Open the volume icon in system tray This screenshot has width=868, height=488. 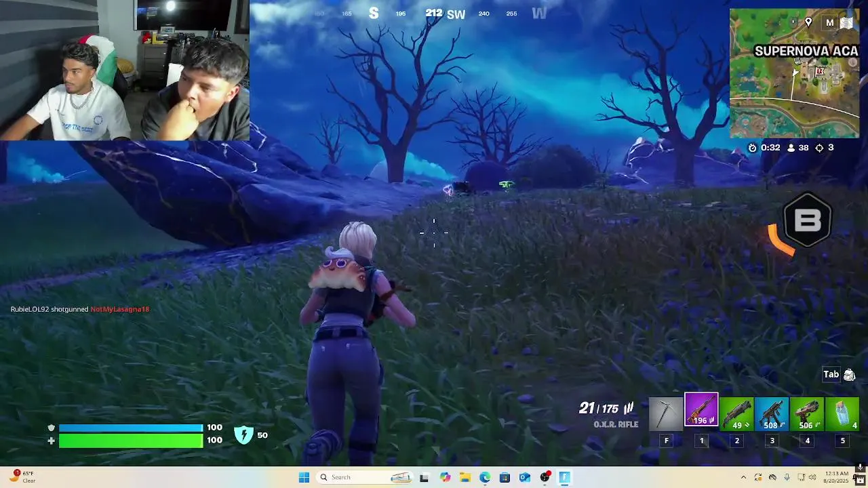[x=812, y=477]
